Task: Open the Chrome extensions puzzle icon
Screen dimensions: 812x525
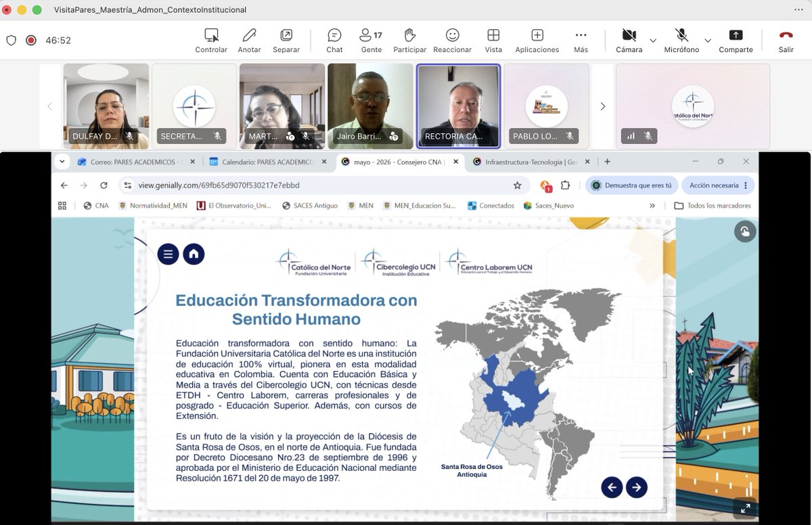Action: click(565, 185)
